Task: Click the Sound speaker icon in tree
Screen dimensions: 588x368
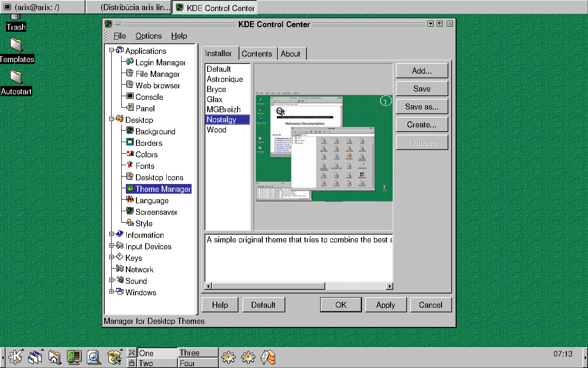Action: coord(120,281)
